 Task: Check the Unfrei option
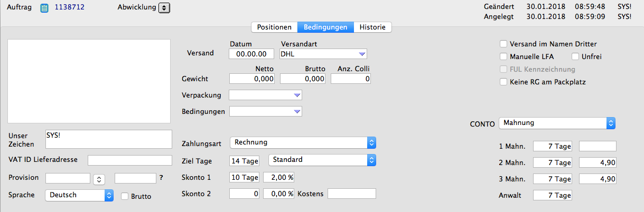575,56
